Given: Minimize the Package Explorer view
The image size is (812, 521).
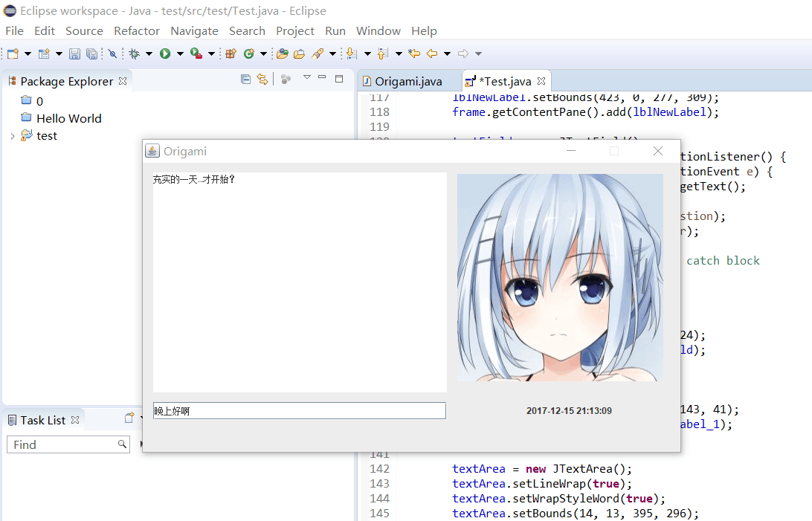Looking at the screenshot, I should [x=322, y=77].
